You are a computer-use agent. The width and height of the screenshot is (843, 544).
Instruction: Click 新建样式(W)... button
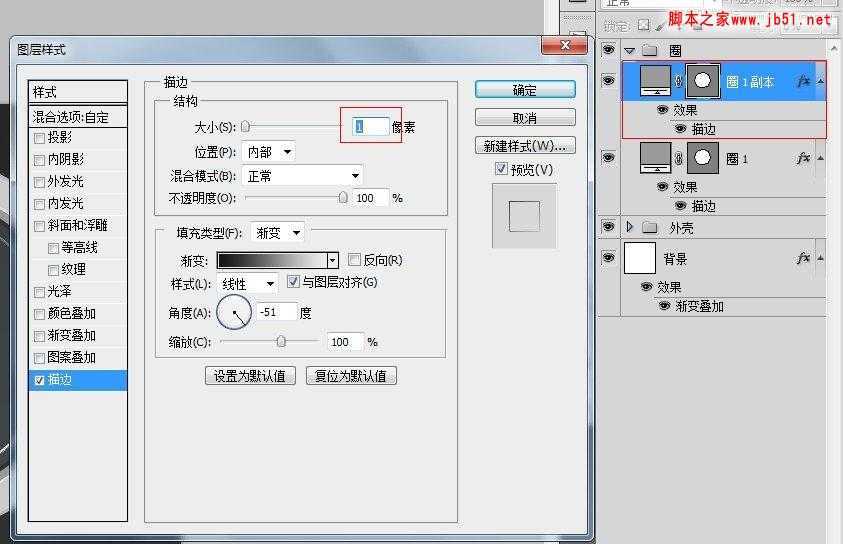point(525,146)
